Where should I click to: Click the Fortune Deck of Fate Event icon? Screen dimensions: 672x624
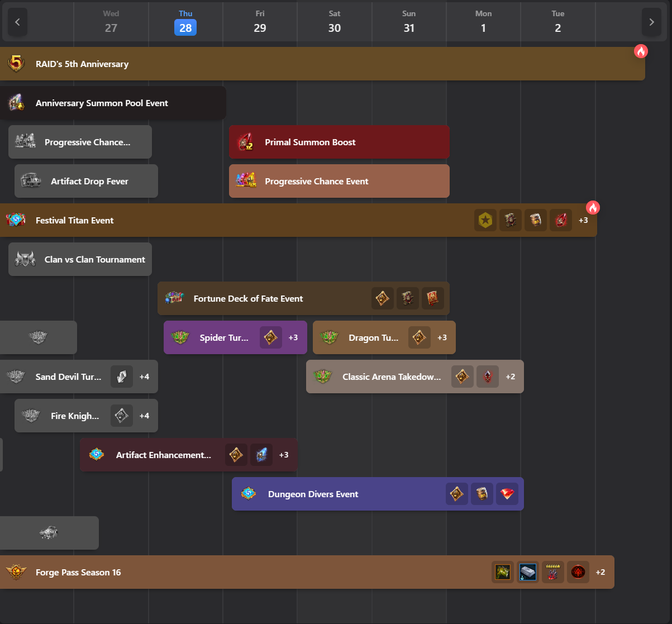click(174, 298)
